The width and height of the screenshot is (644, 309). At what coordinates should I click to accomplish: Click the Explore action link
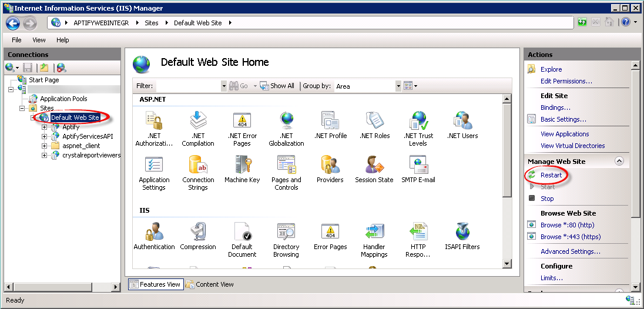(x=551, y=69)
